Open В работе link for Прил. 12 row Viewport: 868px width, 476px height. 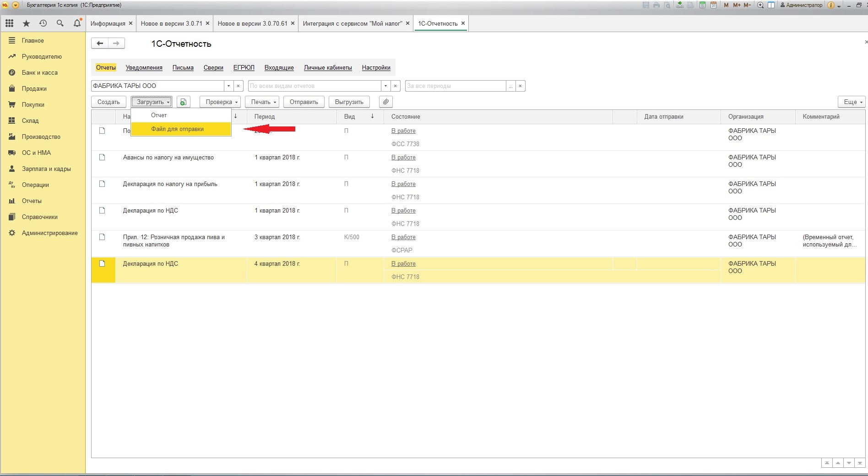pos(403,237)
